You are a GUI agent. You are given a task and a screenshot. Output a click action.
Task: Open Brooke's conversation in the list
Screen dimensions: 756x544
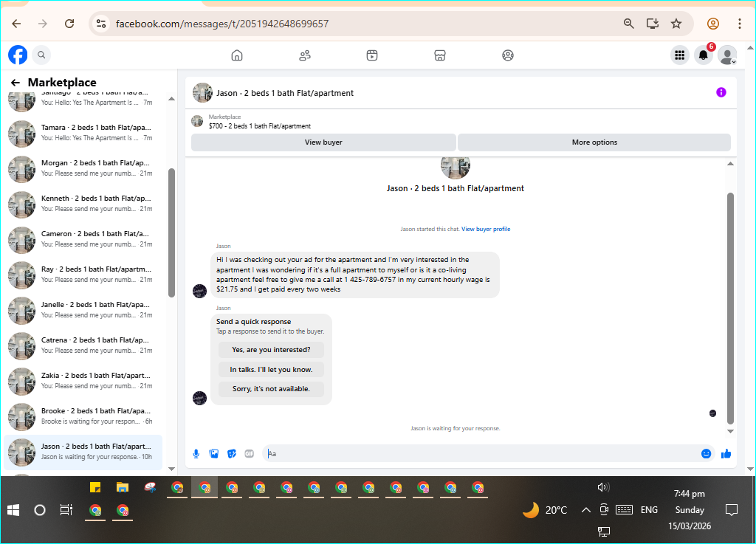[83, 416]
